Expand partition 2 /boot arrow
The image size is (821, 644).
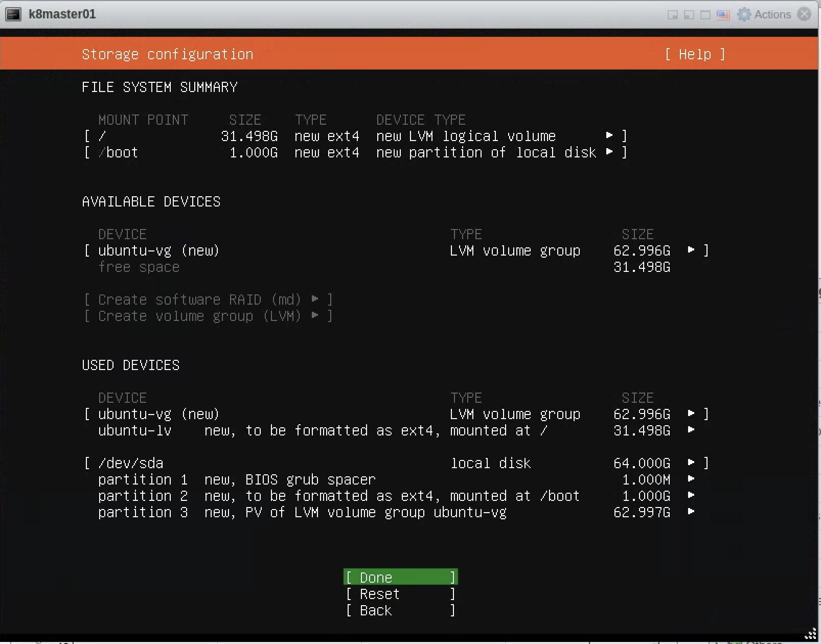coord(691,495)
